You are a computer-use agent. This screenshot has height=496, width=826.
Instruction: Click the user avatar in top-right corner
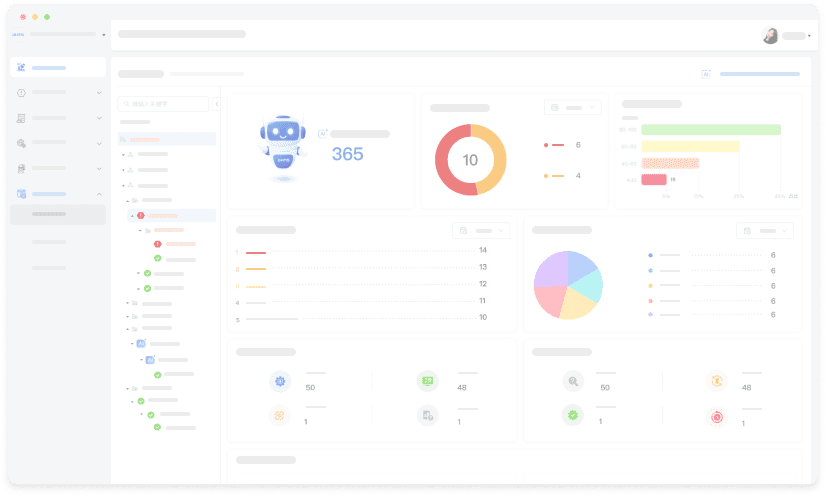pos(770,36)
